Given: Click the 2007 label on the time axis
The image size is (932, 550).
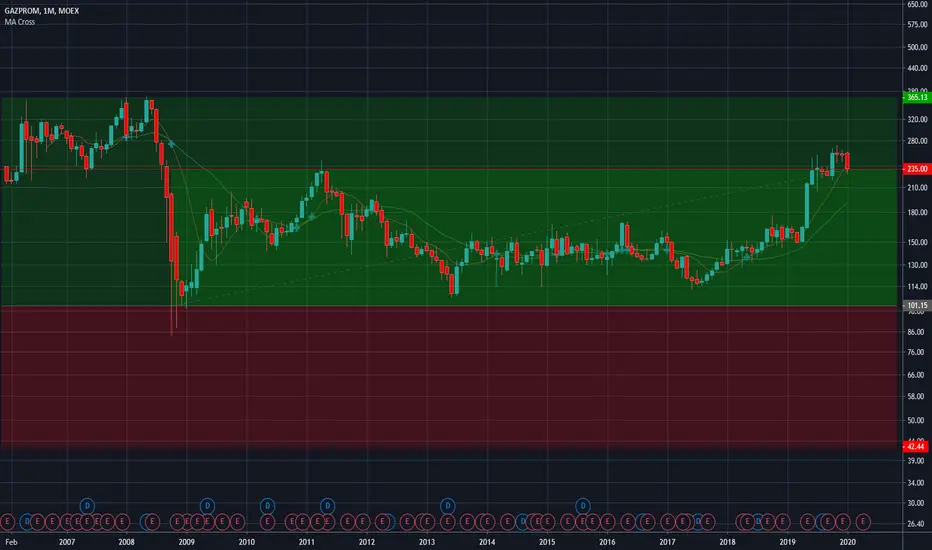Looking at the screenshot, I should click(x=67, y=542).
